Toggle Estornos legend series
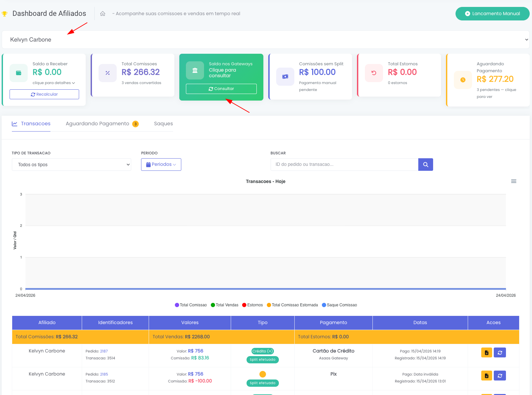Viewport: 532px width, 395px height. (x=252, y=305)
